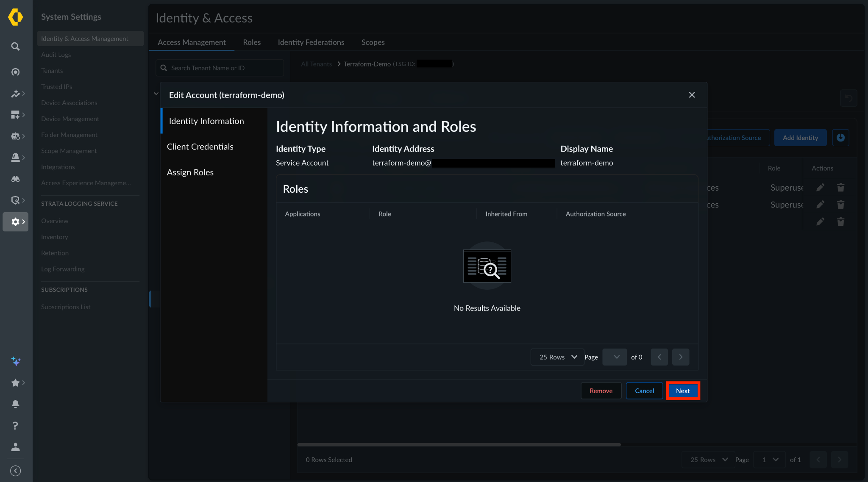This screenshot has width=868, height=482.
Task: Click the magnifier icon in tenant search box
Action: pyautogui.click(x=164, y=68)
